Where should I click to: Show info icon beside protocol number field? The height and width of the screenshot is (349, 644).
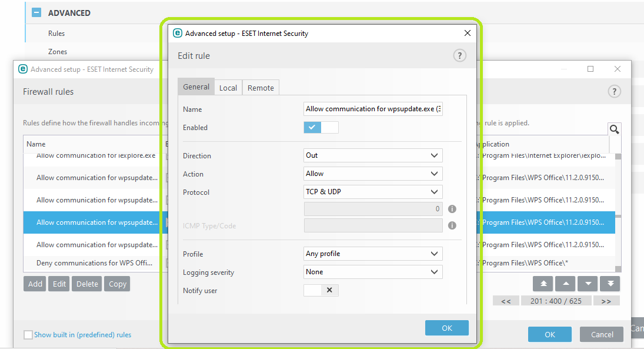[x=452, y=209]
